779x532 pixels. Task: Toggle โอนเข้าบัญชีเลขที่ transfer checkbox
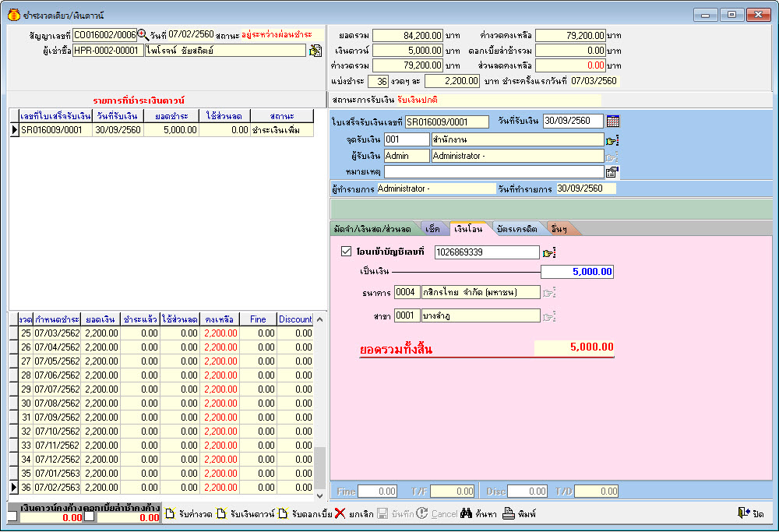[x=347, y=252]
